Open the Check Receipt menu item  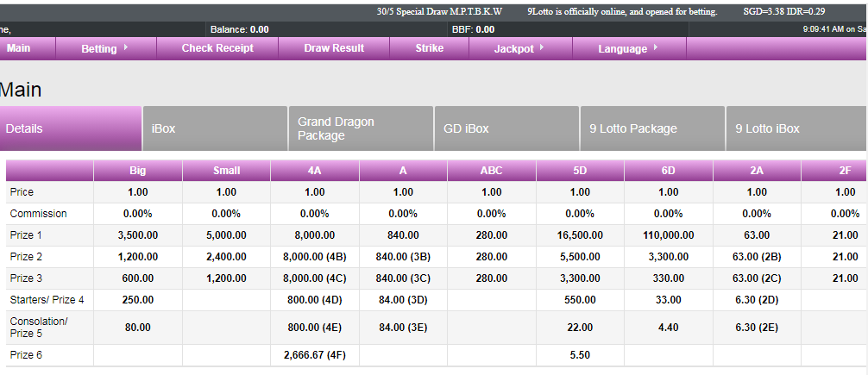(x=217, y=48)
